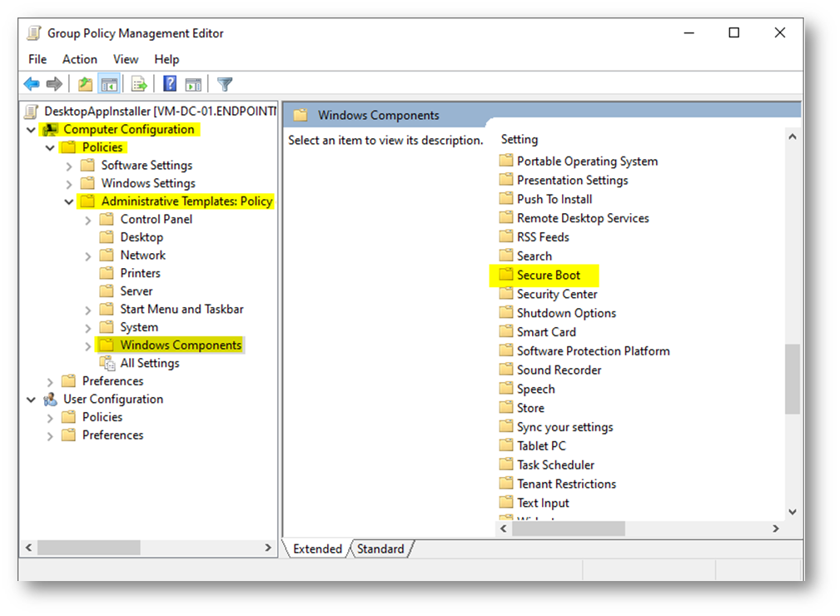Click the Setting column header

[x=519, y=139]
